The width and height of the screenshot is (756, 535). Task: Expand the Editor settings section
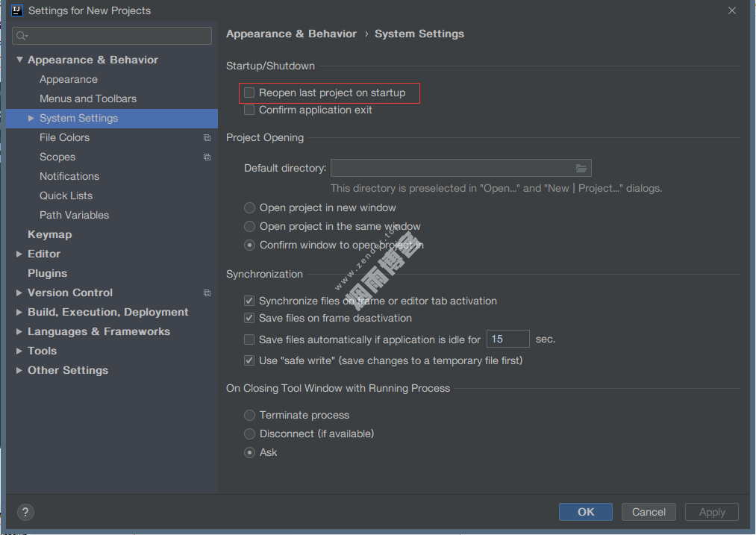pyautogui.click(x=19, y=254)
